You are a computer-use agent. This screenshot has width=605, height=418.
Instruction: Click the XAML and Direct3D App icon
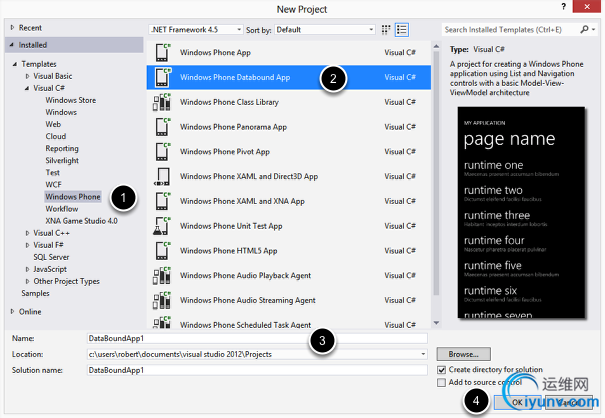tap(162, 176)
